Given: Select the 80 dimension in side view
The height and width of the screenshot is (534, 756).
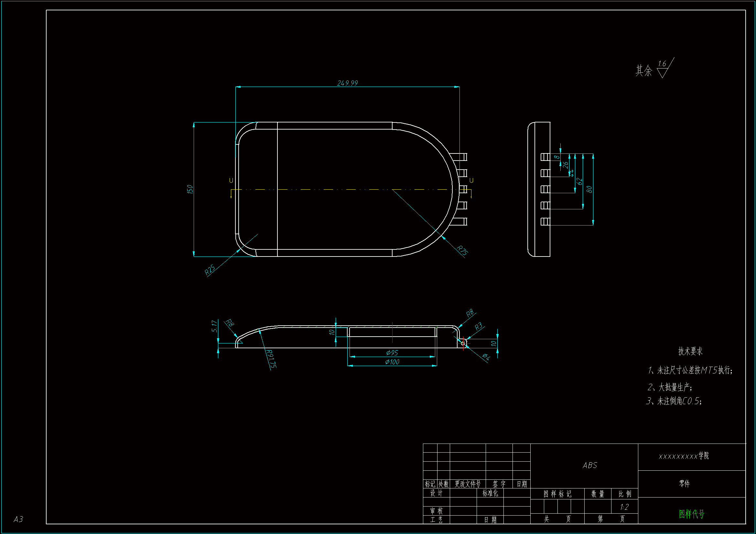Looking at the screenshot, I should coord(589,189).
